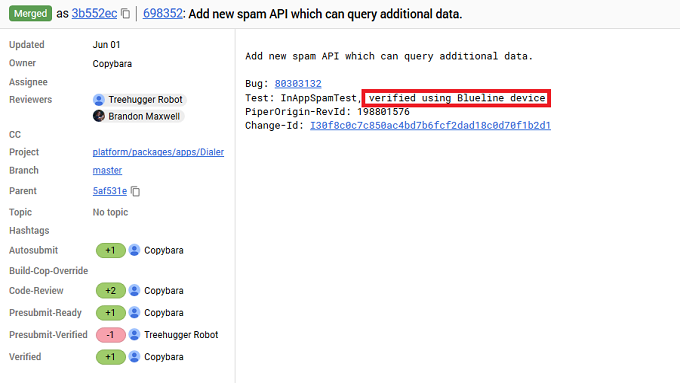Viewport: 680px width, 383px height.
Task: Click Copybara avatar in Verified row
Action: [x=134, y=357]
